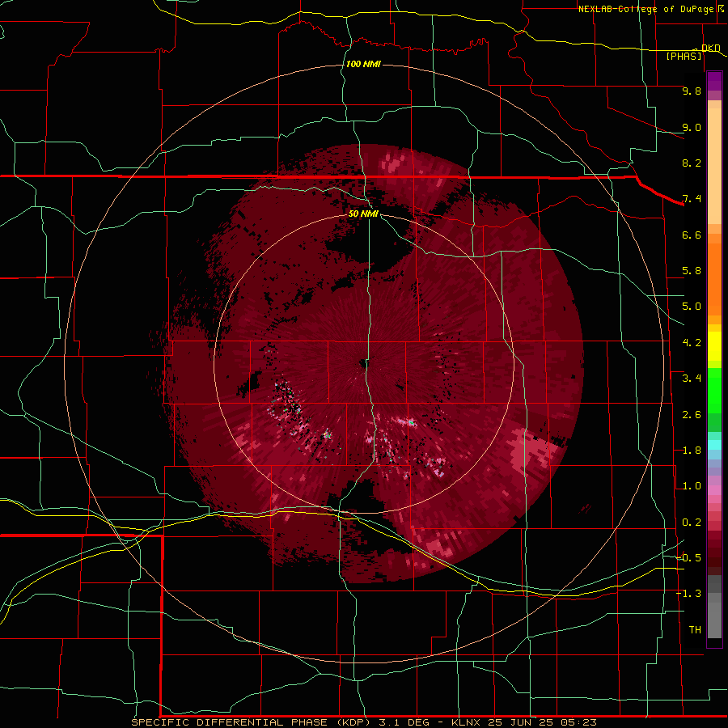Select the [PHAS] units label
The image size is (728, 728).
(684, 56)
